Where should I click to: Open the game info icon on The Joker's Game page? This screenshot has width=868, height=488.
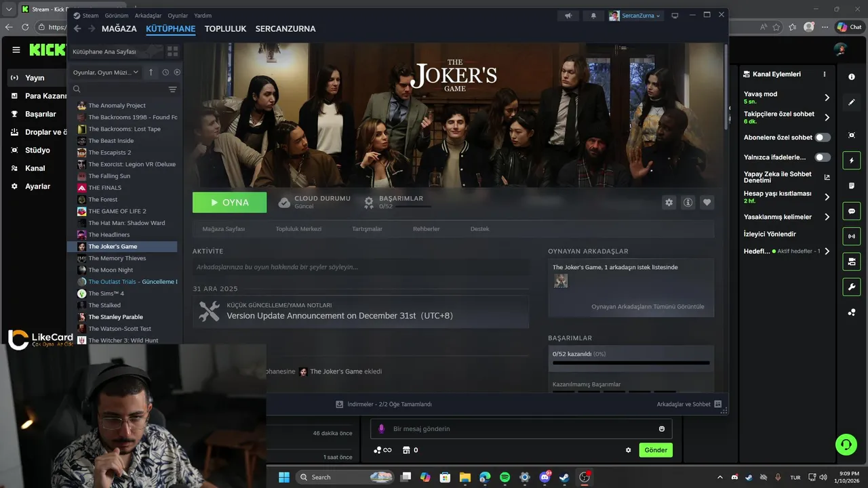click(x=688, y=202)
